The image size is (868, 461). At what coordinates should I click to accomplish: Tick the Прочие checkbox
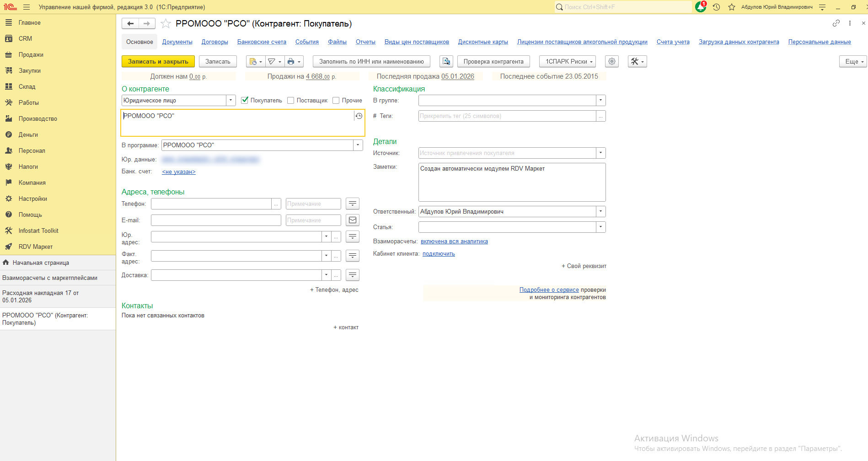[x=336, y=101]
